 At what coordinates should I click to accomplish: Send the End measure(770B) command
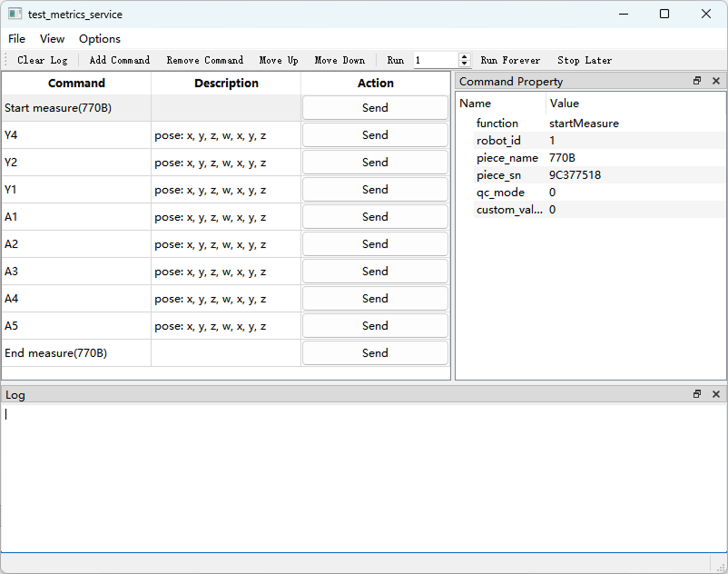pos(375,352)
